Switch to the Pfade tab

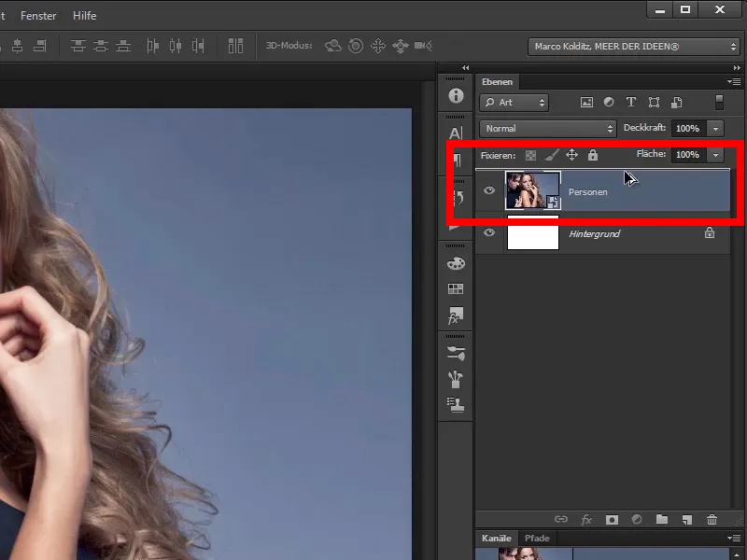537,539
